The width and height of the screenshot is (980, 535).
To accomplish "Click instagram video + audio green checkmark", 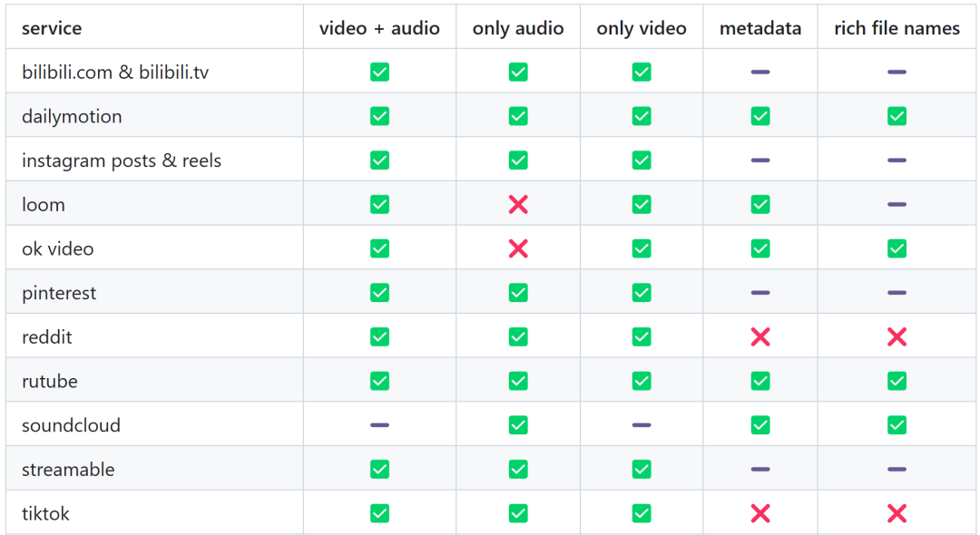I will [379, 160].
